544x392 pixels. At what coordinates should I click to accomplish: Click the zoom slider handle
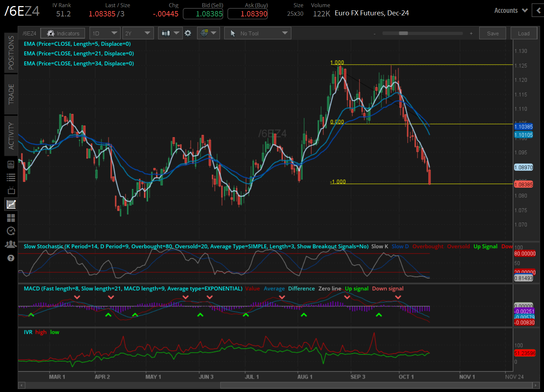click(403, 33)
